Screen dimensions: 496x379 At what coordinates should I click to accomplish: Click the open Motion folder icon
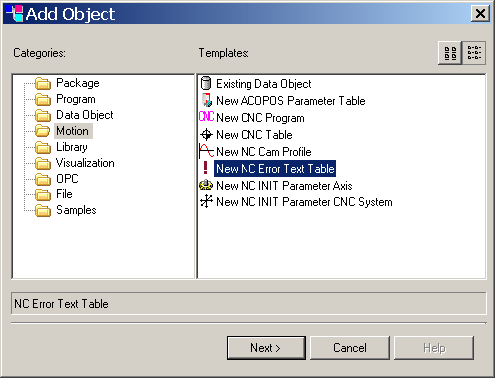43,131
